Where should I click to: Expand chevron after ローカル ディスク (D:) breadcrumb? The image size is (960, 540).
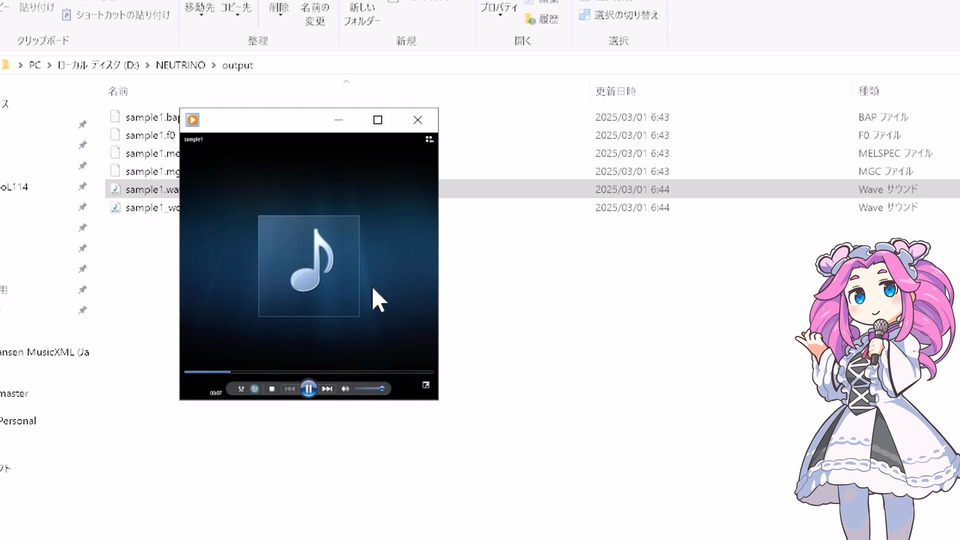pyautogui.click(x=148, y=65)
